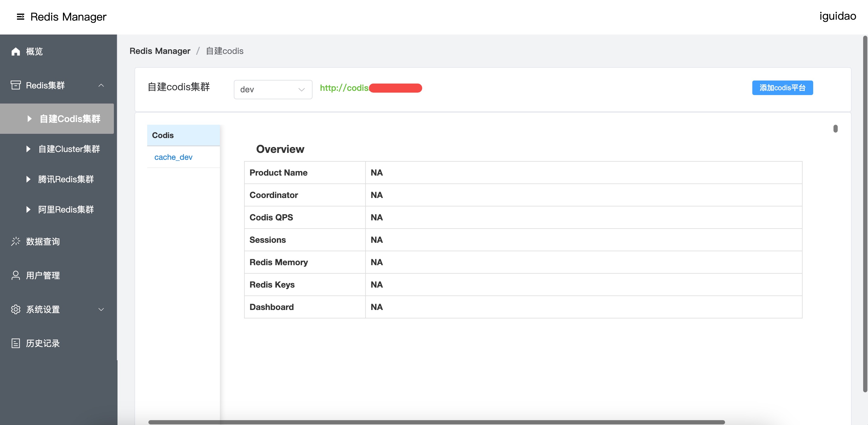Viewport: 868px width, 425px height.
Task: Click the hamburger menu collapse icon
Action: click(x=20, y=17)
